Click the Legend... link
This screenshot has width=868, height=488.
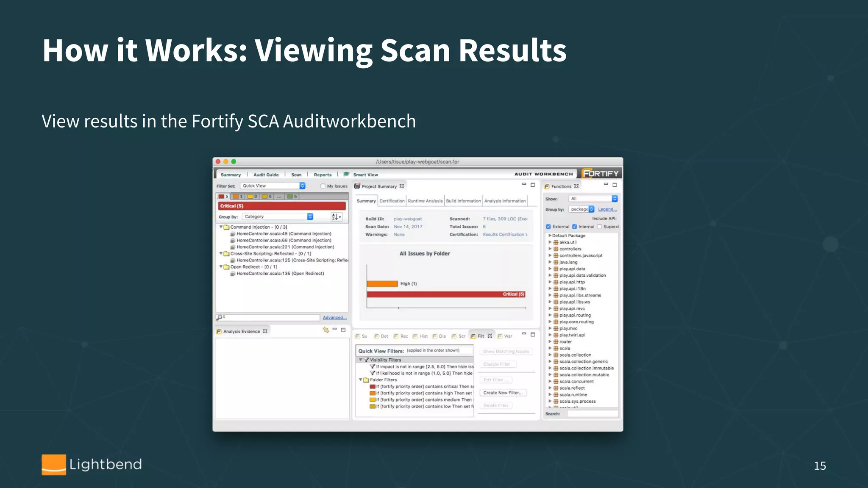[607, 209]
